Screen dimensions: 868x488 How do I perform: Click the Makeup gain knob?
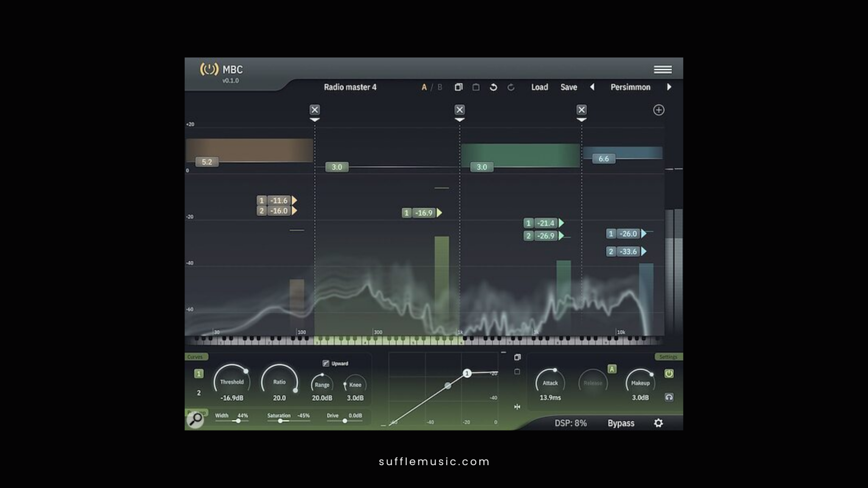[x=640, y=383]
